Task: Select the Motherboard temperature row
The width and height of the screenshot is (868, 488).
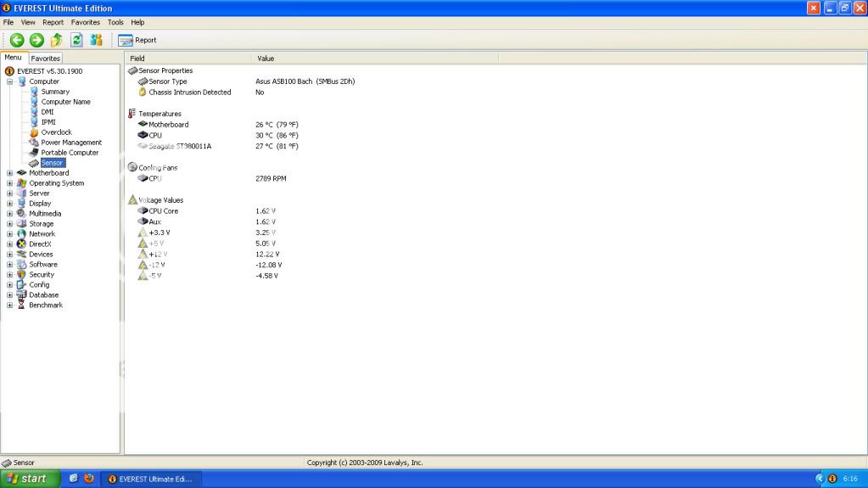Action: [x=218, y=125]
